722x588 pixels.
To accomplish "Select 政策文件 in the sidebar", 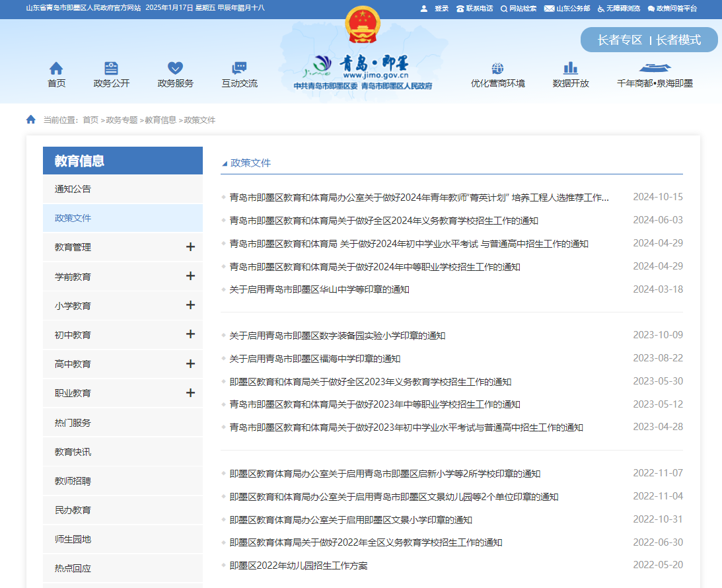I will [x=122, y=218].
